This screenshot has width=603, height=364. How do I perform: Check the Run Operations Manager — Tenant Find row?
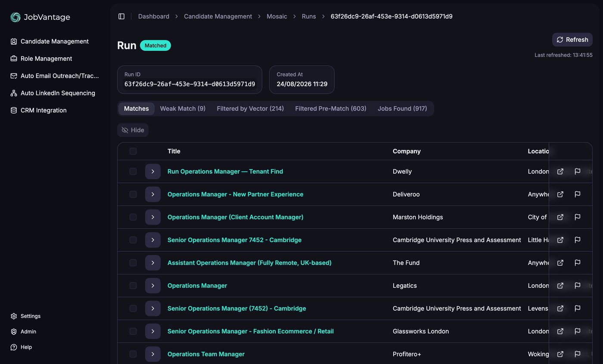[x=133, y=171]
